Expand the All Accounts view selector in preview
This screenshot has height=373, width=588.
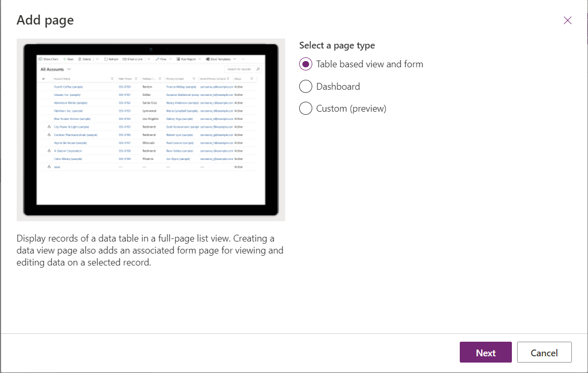point(69,69)
